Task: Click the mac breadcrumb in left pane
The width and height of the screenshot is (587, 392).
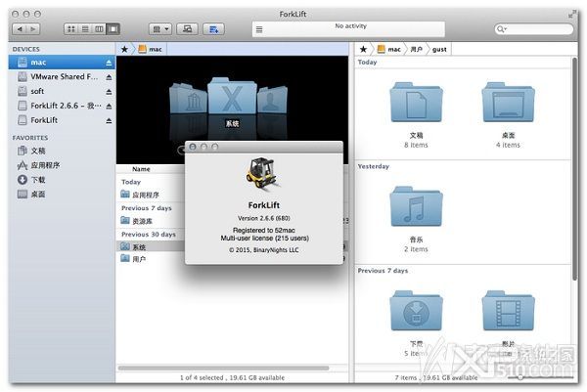Action: click(150, 49)
